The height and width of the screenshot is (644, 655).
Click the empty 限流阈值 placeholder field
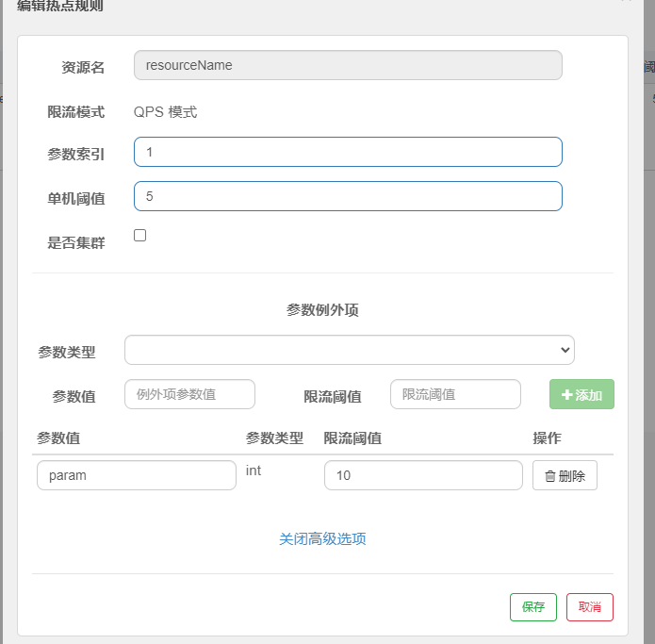coord(455,394)
